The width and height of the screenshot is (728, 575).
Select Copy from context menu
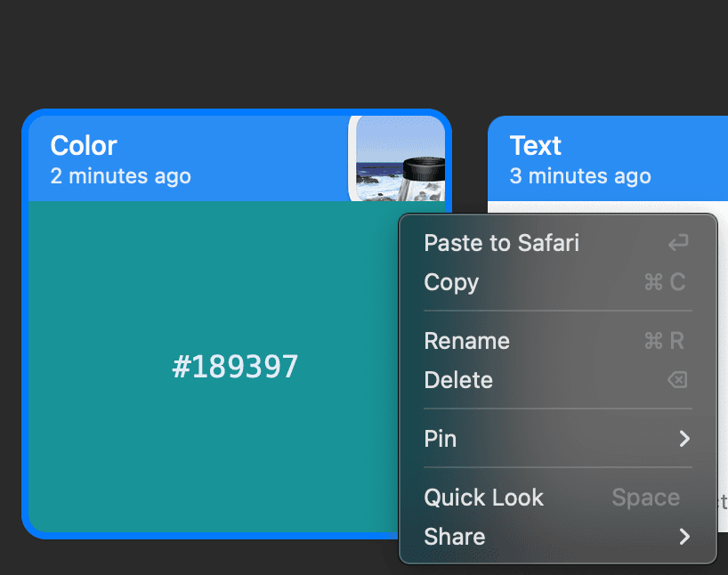[558, 282]
